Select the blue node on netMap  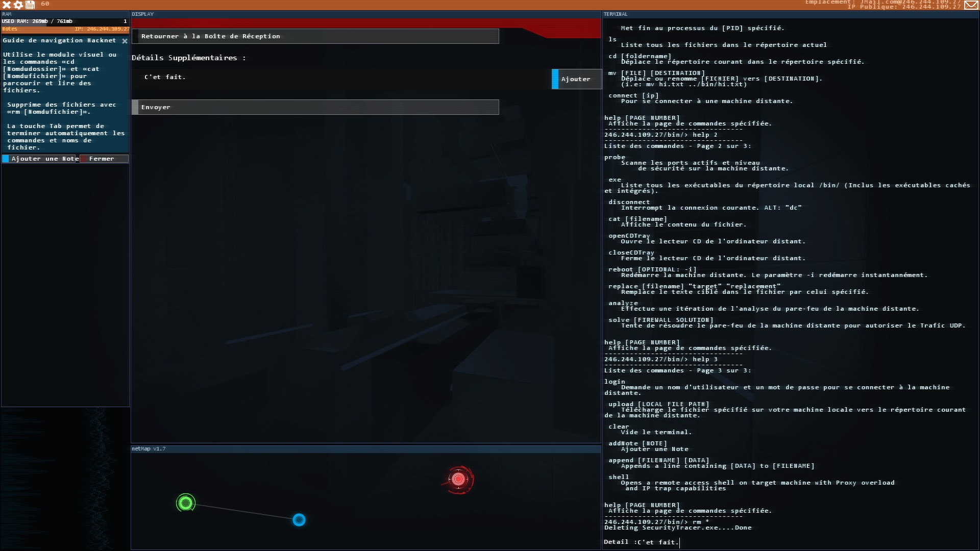point(299,520)
